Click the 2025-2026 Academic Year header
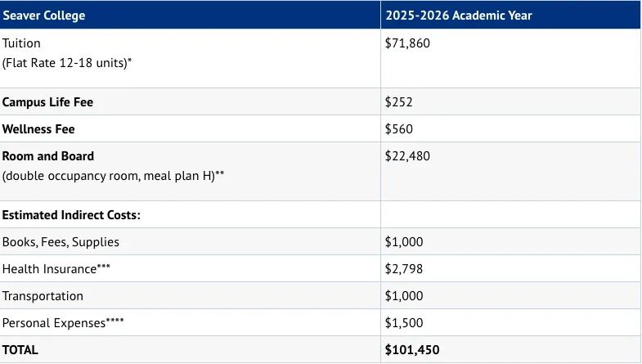This screenshot has width=642, height=364. pos(459,16)
